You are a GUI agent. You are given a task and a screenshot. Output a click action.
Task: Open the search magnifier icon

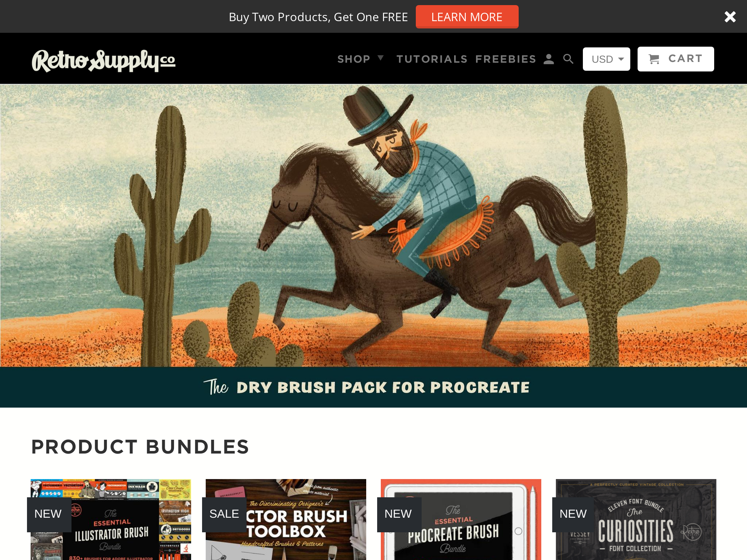point(568,59)
